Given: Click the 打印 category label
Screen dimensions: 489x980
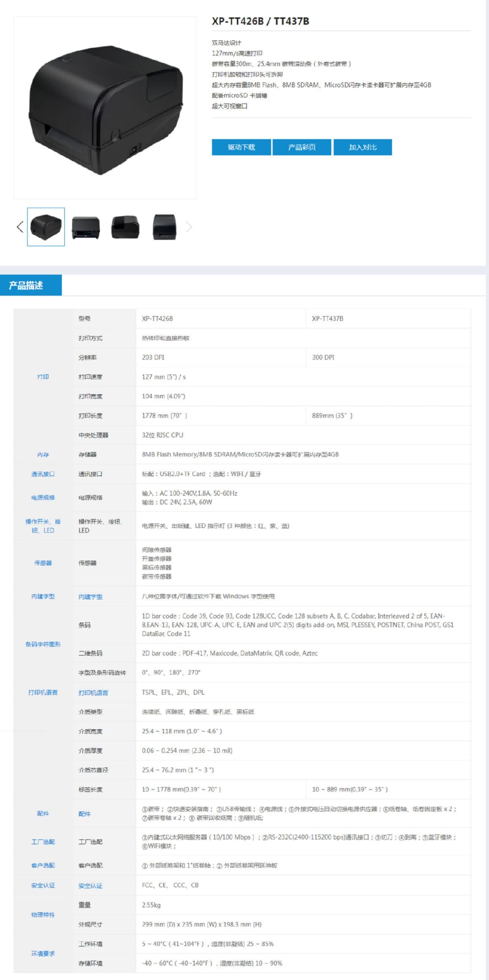Looking at the screenshot, I should pyautogui.click(x=43, y=377).
